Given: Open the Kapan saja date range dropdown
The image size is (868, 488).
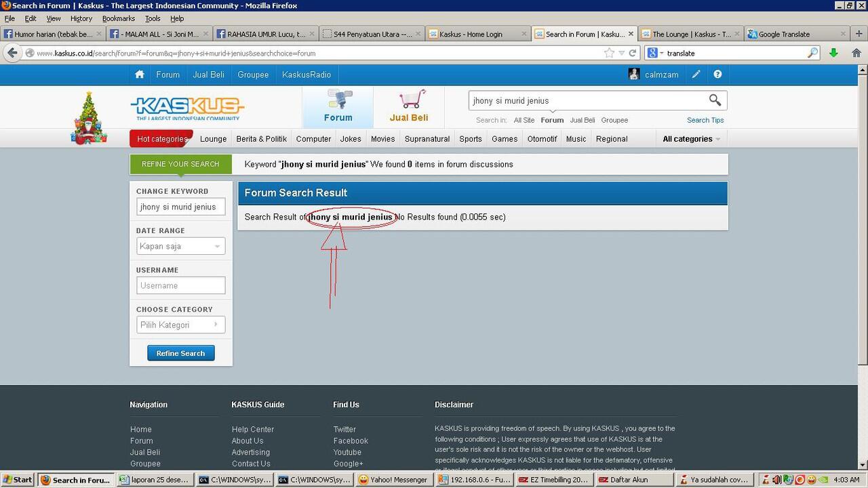Looking at the screenshot, I should pos(180,246).
